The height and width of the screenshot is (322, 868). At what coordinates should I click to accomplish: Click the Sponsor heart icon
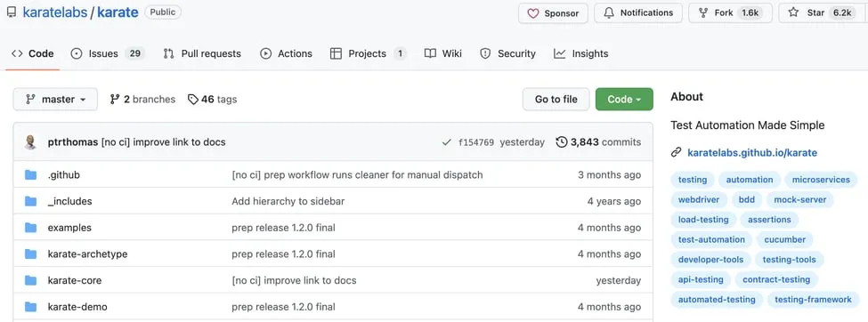click(x=533, y=13)
